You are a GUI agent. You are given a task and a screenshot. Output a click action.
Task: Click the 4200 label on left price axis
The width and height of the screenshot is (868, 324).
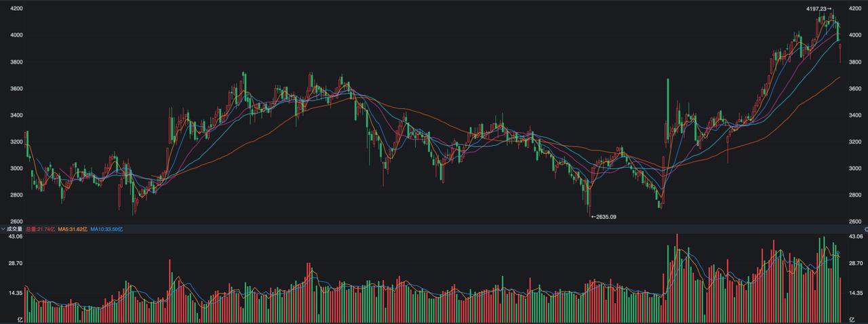[17, 9]
